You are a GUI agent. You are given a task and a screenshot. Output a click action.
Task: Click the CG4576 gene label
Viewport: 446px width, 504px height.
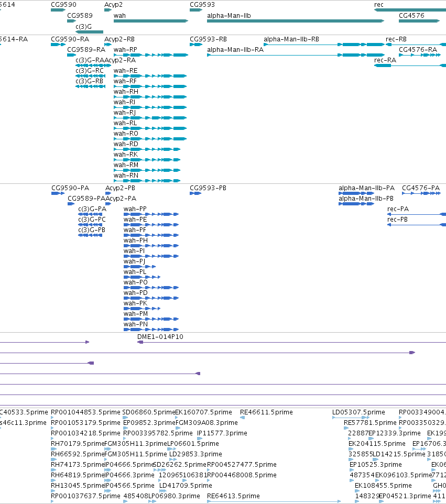click(x=411, y=15)
